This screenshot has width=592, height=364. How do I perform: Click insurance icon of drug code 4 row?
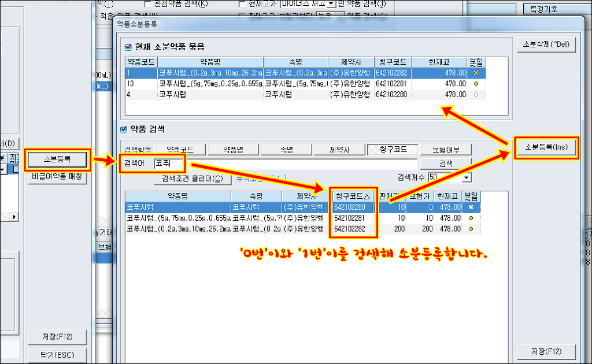(x=476, y=94)
